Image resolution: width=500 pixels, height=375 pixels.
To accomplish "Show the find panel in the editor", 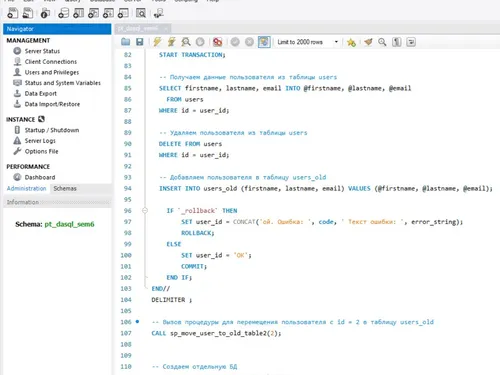I will (x=382, y=42).
